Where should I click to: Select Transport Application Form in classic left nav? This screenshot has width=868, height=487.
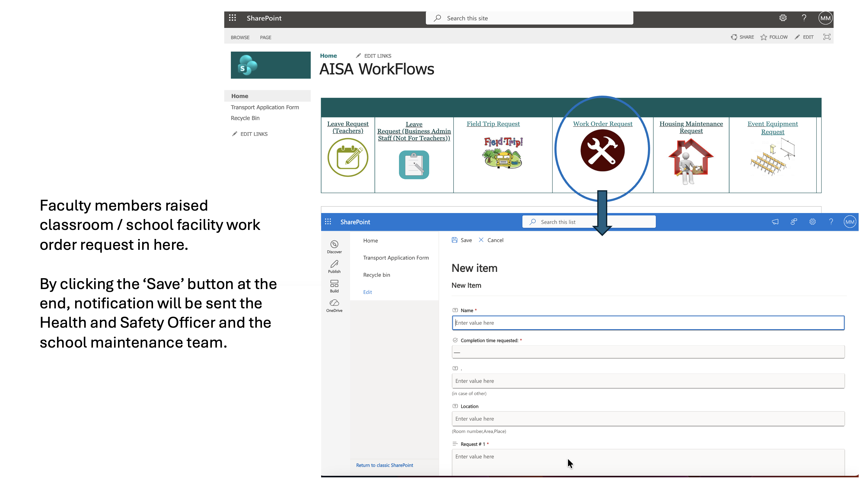pyautogui.click(x=265, y=107)
